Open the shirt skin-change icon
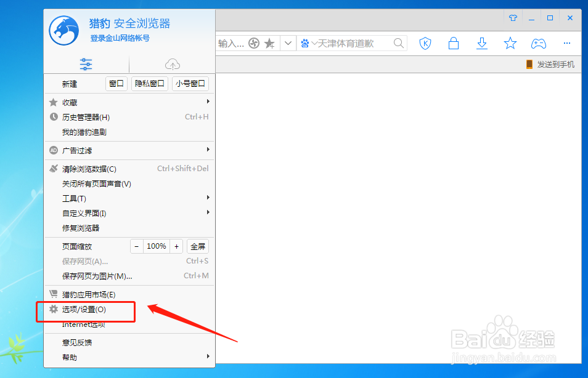The width and height of the screenshot is (588, 378). [x=513, y=18]
